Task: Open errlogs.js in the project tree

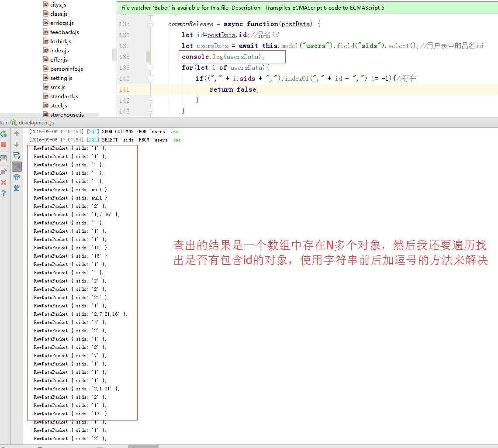Action: pyautogui.click(x=62, y=23)
